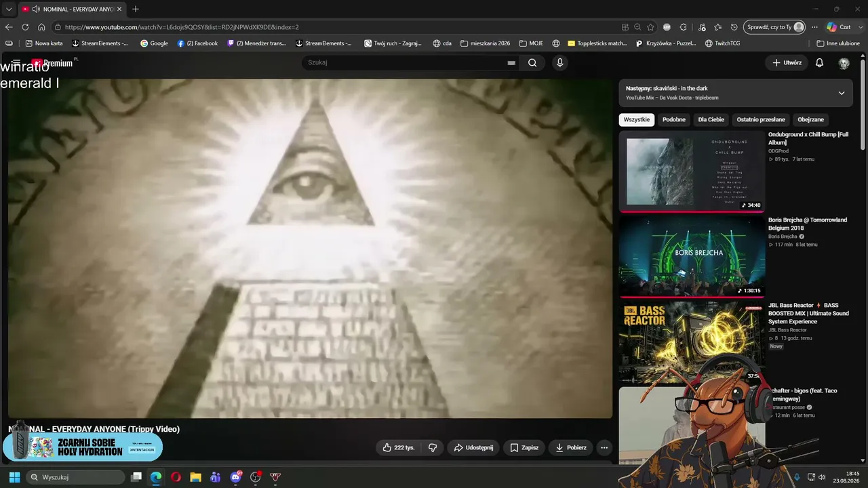
Task: Expand the 'mieszkania 2026' bookmarks folder
Action: [485, 43]
